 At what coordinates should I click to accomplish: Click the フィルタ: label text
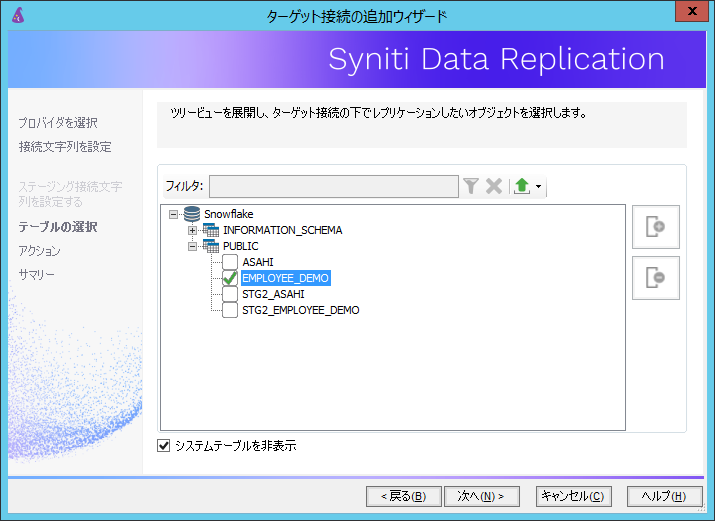point(184,186)
